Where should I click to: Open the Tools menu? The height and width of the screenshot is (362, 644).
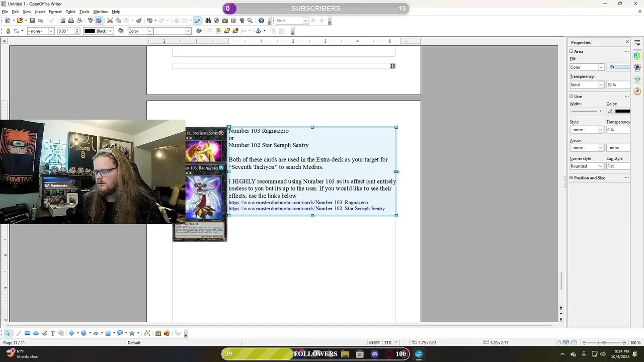(84, 12)
